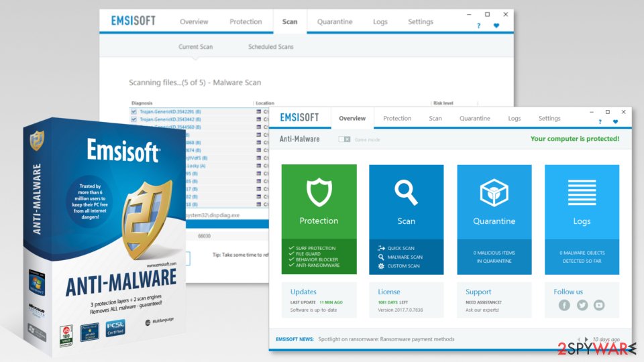Click Trojan.GenericKD.3543442 diagnosis entry
Image resolution: width=644 pixels, height=362 pixels.
click(170, 119)
